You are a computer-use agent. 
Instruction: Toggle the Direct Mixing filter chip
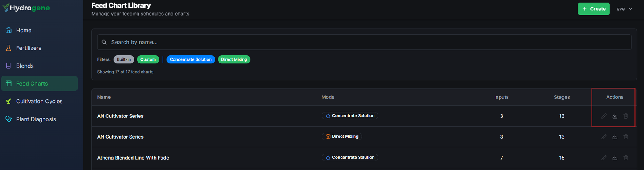(x=234, y=59)
